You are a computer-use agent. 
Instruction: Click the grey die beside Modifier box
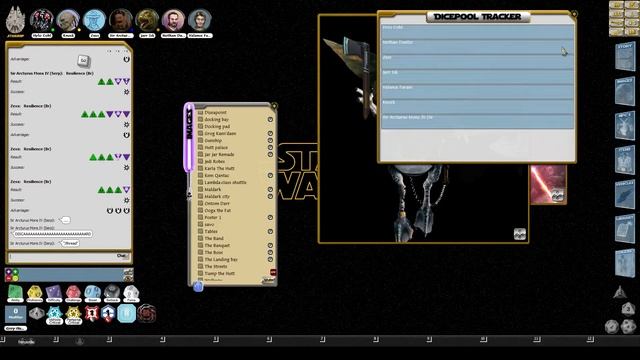click(36, 314)
